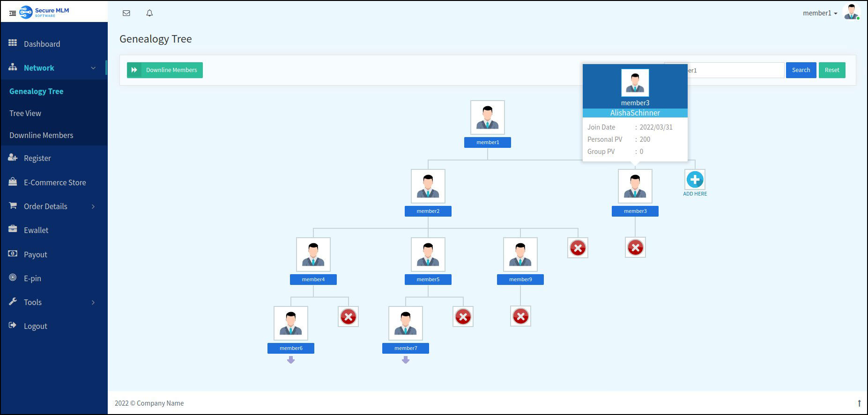Expand the Tools submenu

(93, 302)
